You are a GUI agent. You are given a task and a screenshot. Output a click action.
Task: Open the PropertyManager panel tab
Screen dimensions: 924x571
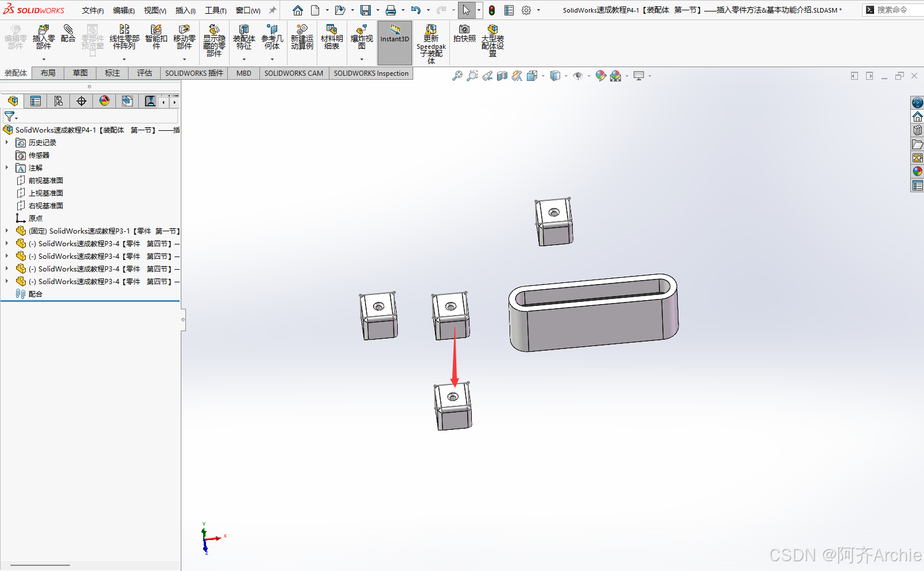pos(36,101)
